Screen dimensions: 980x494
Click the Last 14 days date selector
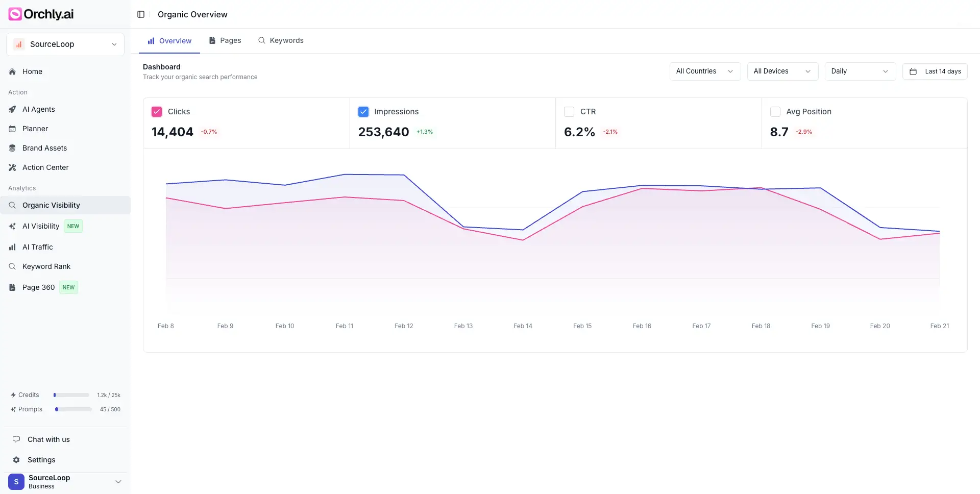[935, 71]
